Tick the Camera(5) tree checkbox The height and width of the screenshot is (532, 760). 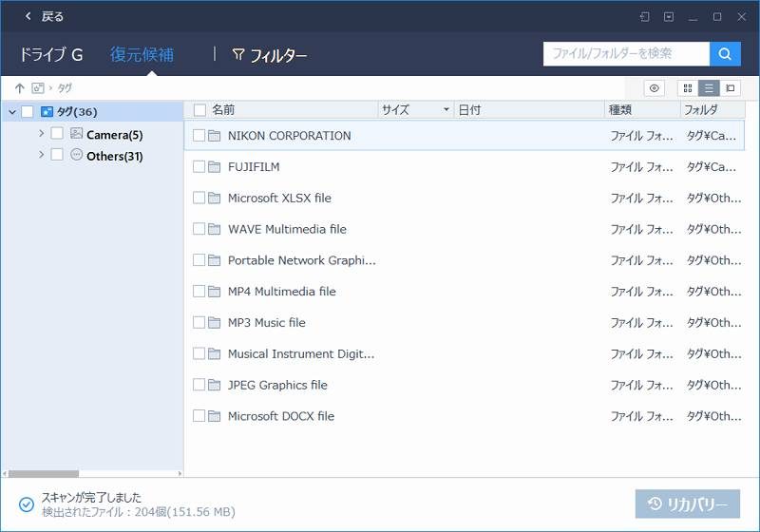(x=57, y=134)
